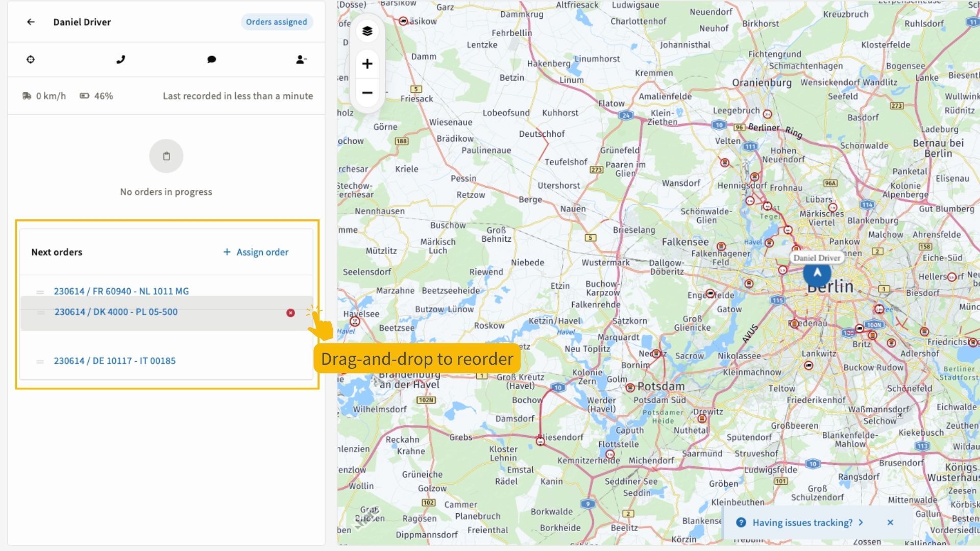
Task: Click the remove driver person icon
Action: click(301, 60)
